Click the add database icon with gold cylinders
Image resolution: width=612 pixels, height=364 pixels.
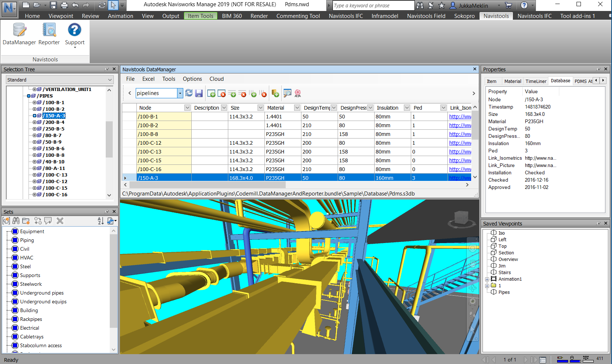point(275,93)
